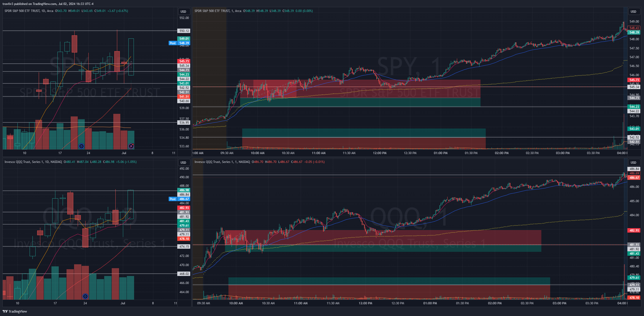Click the red 478.10 label on QQQ daily axis
Viewport: 644px width, 316px height.
(184, 239)
